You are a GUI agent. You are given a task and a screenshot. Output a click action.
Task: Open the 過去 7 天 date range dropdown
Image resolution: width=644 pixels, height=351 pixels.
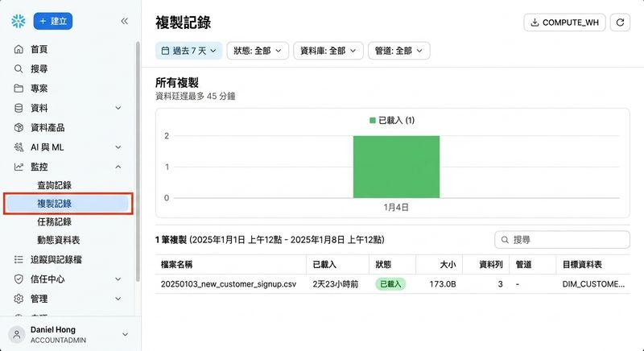[x=189, y=51]
